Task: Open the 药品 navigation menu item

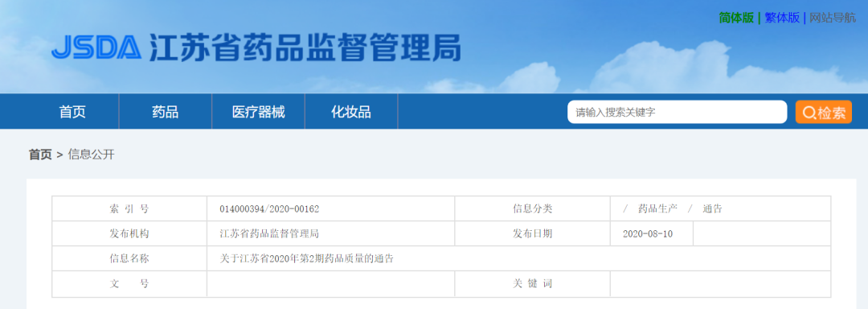Action: pos(166,112)
